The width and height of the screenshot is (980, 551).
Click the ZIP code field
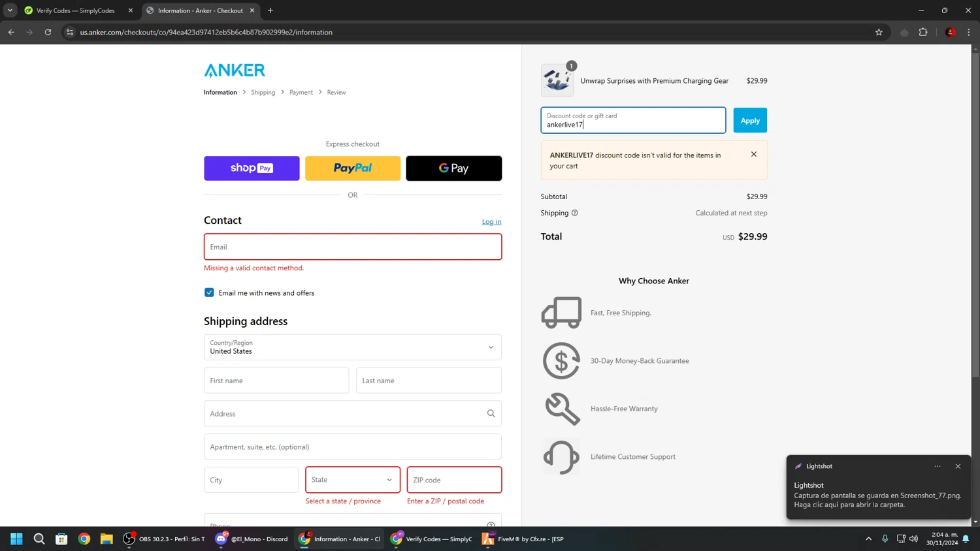click(x=454, y=480)
